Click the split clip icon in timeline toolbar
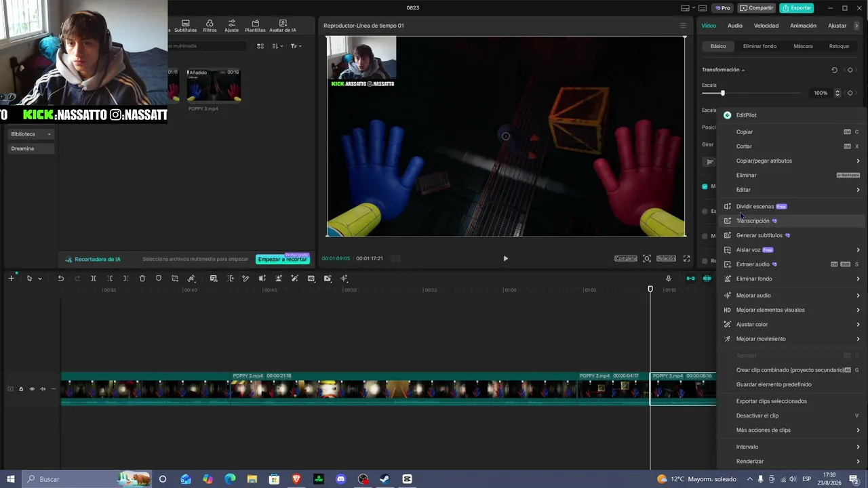 tap(93, 279)
